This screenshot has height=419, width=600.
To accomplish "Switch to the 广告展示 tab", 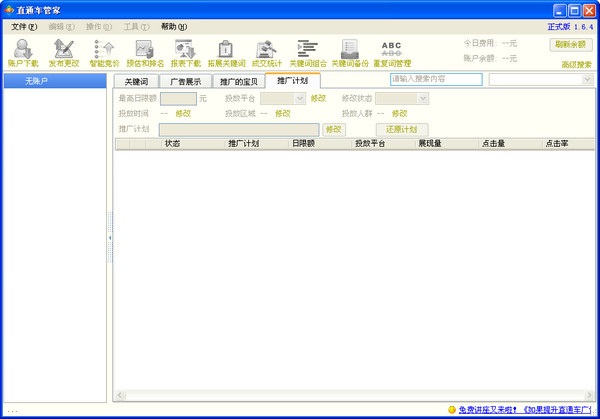I will [186, 82].
